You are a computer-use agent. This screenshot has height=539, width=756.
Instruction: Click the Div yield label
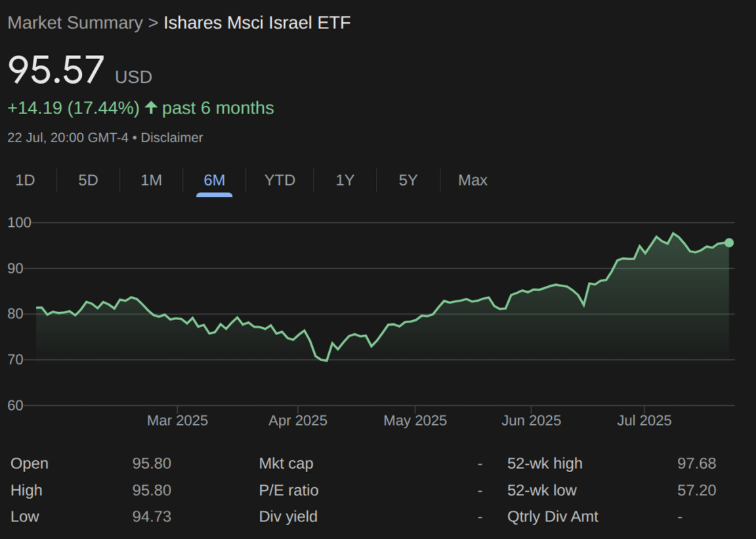coord(288,517)
